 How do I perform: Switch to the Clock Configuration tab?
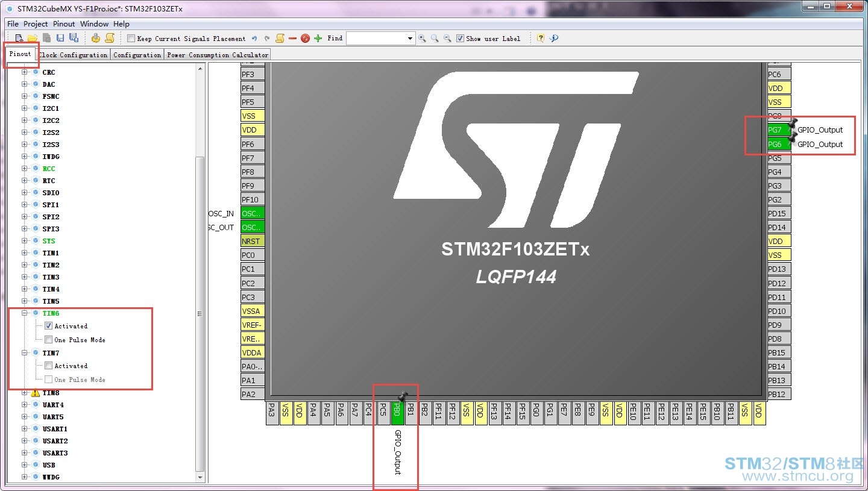[73, 55]
